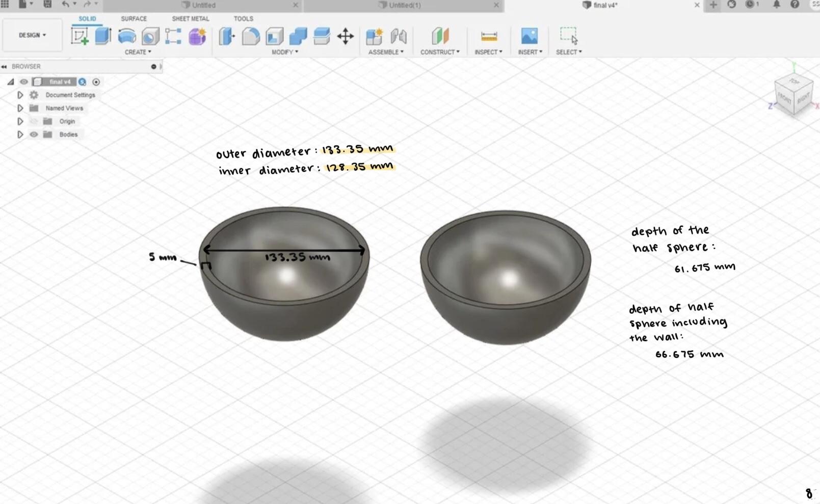Open the INSERT dropdown menu
Image resolution: width=820 pixels, height=504 pixels.
[530, 52]
